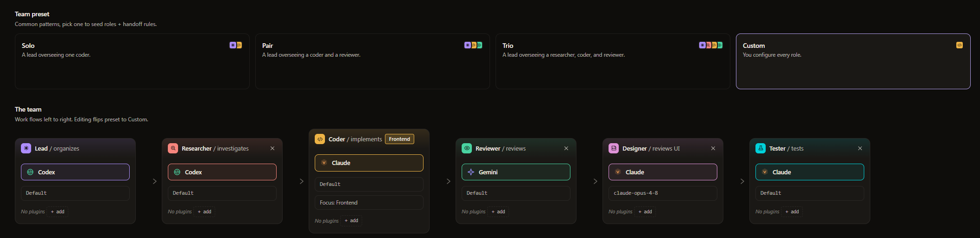
Task: Click the Solo preset role icons
Action: (x=236, y=45)
